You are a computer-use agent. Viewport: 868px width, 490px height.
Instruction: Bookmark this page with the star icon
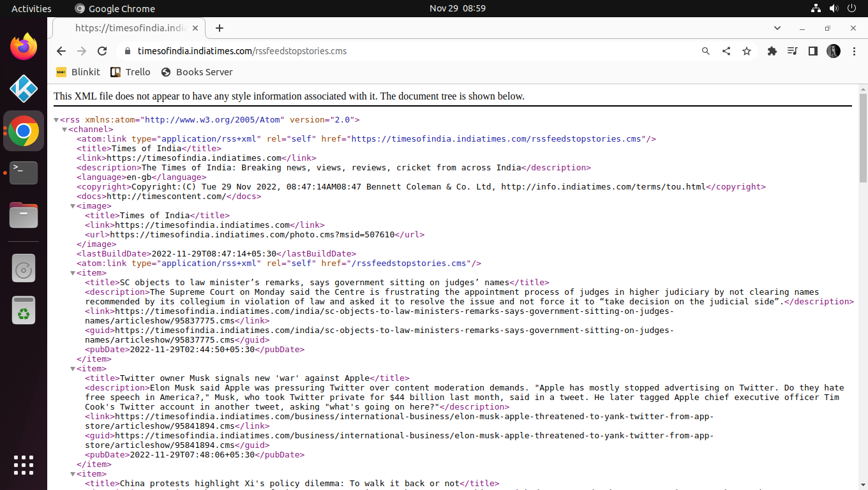pyautogui.click(x=747, y=51)
